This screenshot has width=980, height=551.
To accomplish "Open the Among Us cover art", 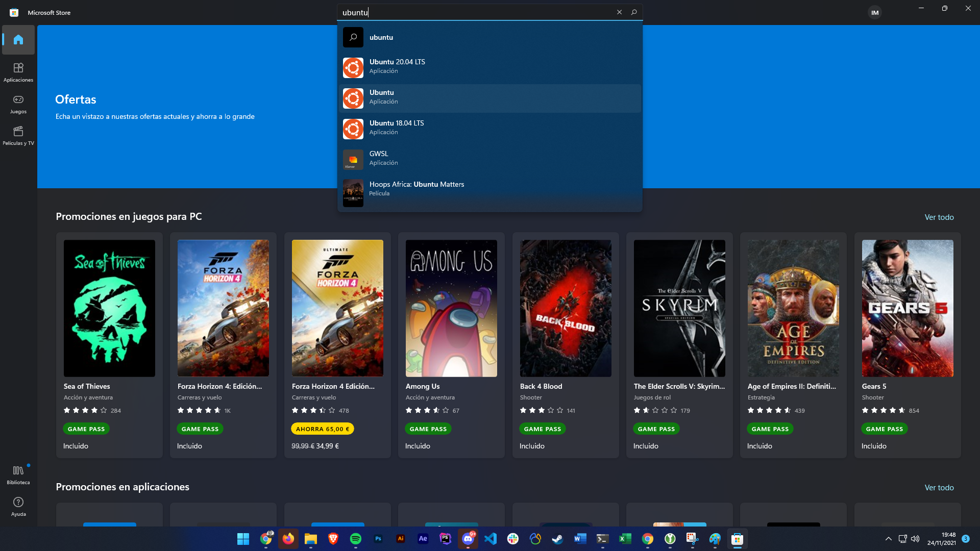I will pyautogui.click(x=451, y=308).
